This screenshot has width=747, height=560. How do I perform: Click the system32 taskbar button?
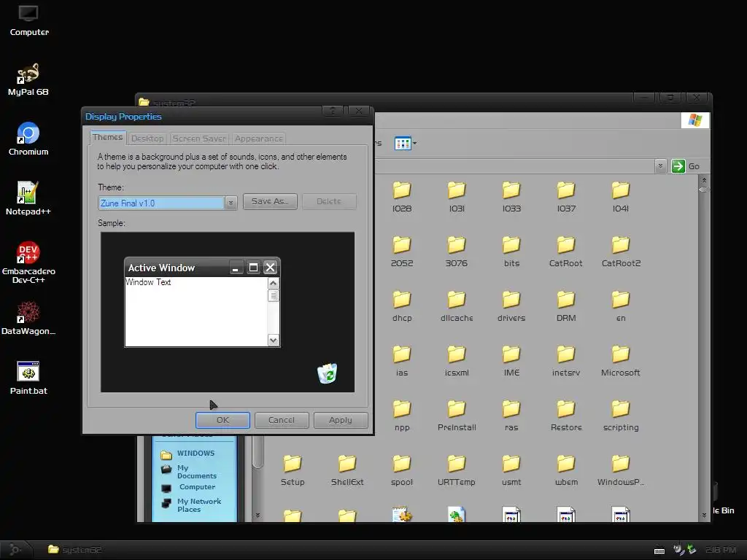(x=75, y=550)
